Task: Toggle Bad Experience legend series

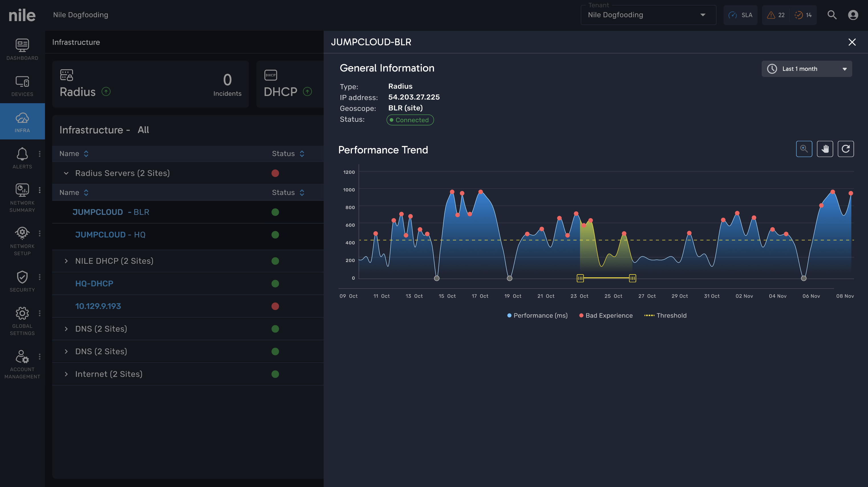Action: [606, 315]
